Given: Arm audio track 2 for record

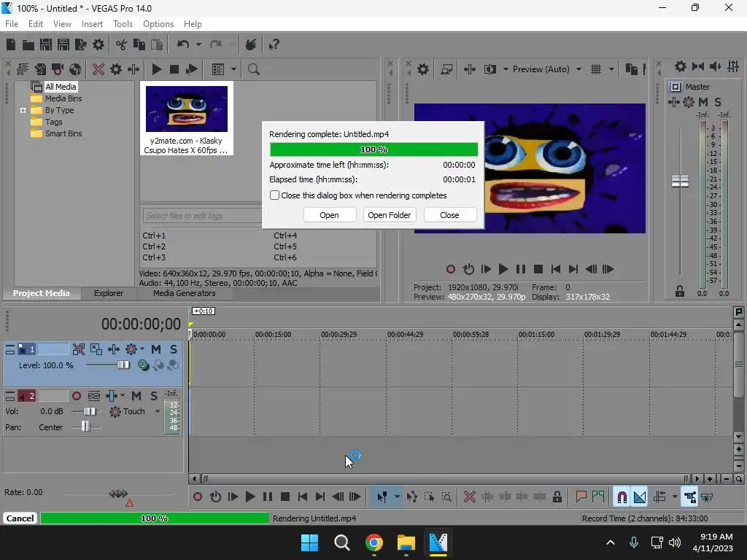Looking at the screenshot, I should pos(76,396).
